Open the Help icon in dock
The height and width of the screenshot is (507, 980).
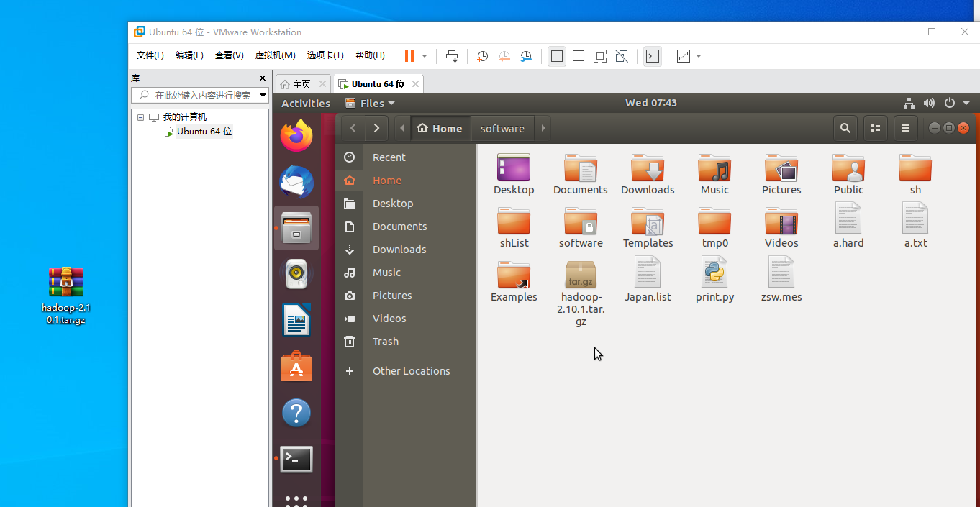296,414
